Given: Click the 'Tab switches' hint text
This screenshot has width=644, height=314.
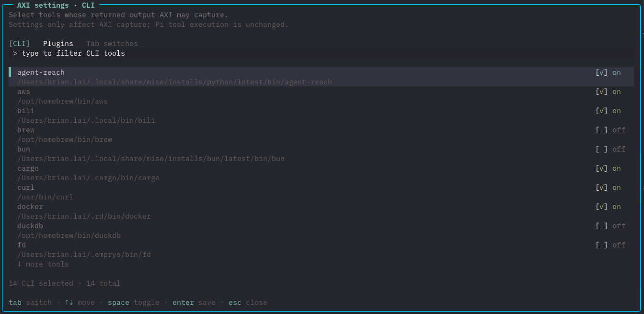Looking at the screenshot, I should (112, 44).
